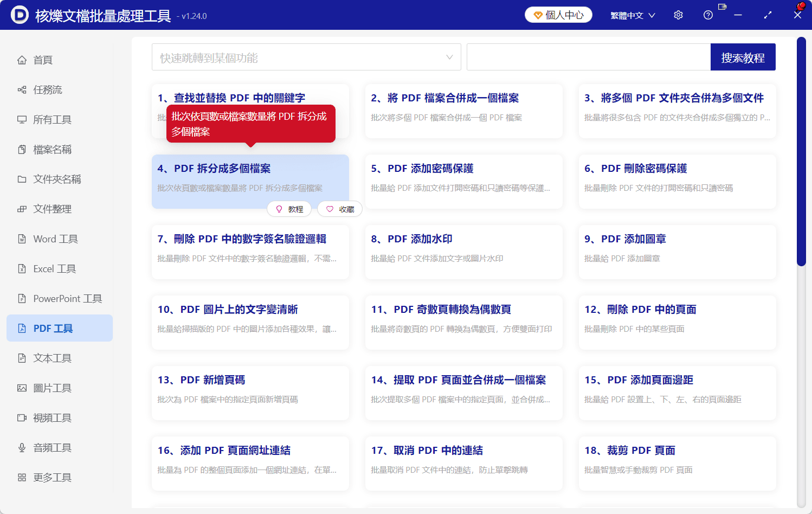Click the fullscreen expand arrows icon
812x514 pixels.
tap(768, 15)
